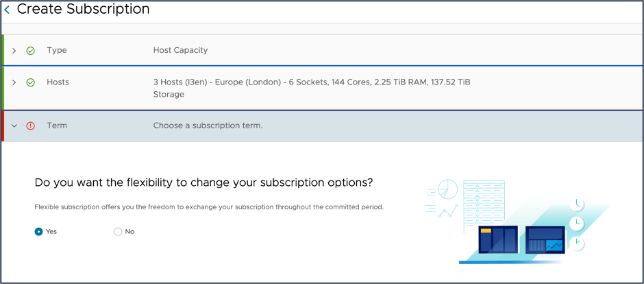The image size is (644, 284).
Task: Click the green checkmark icon in Type row
Action: 30,51
